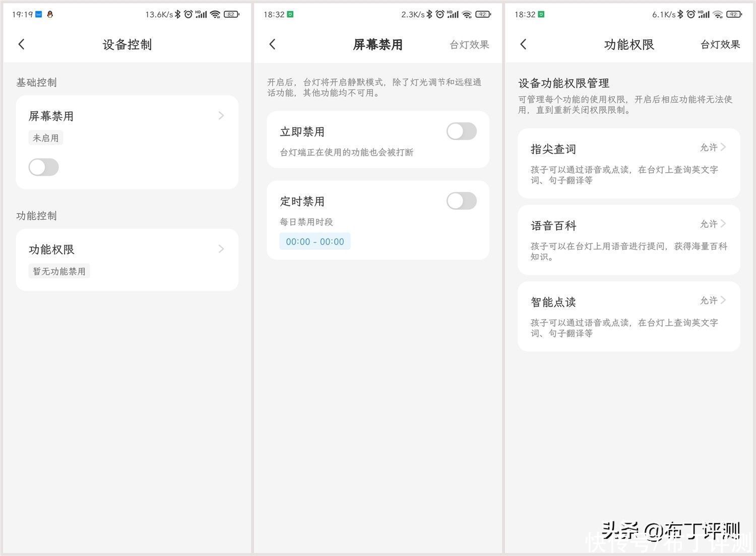Enable the 立即禁用 switch
756x556 pixels.
pos(461,131)
